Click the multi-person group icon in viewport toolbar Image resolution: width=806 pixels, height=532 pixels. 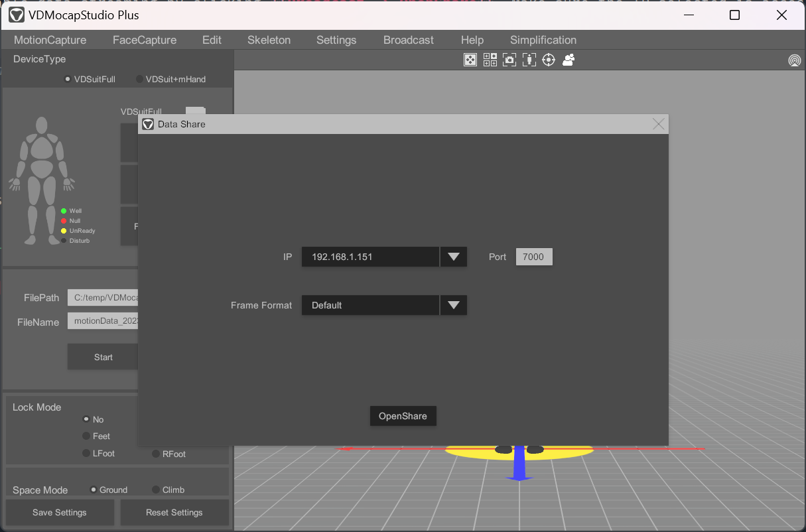pyautogui.click(x=569, y=60)
